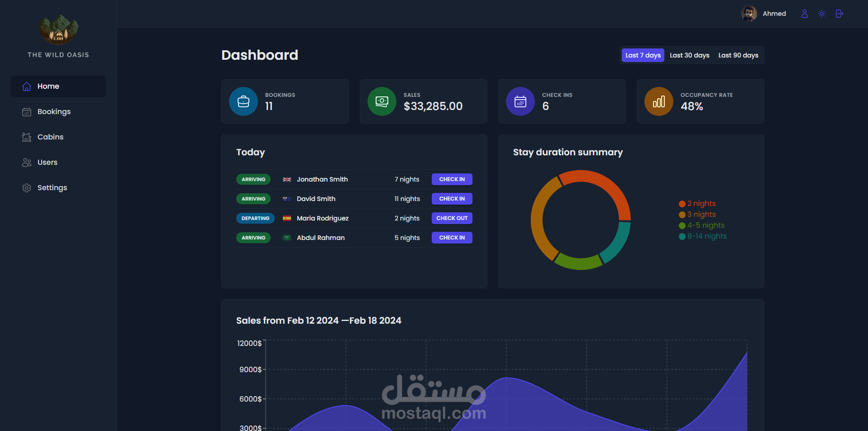Click the 8-14 nights legend color dot
The image size is (868, 431).
click(x=682, y=237)
